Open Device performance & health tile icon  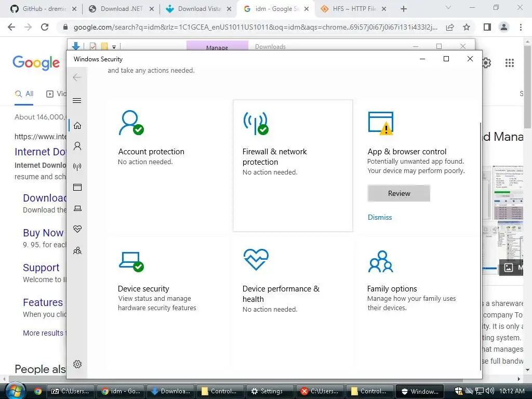pyautogui.click(x=256, y=260)
